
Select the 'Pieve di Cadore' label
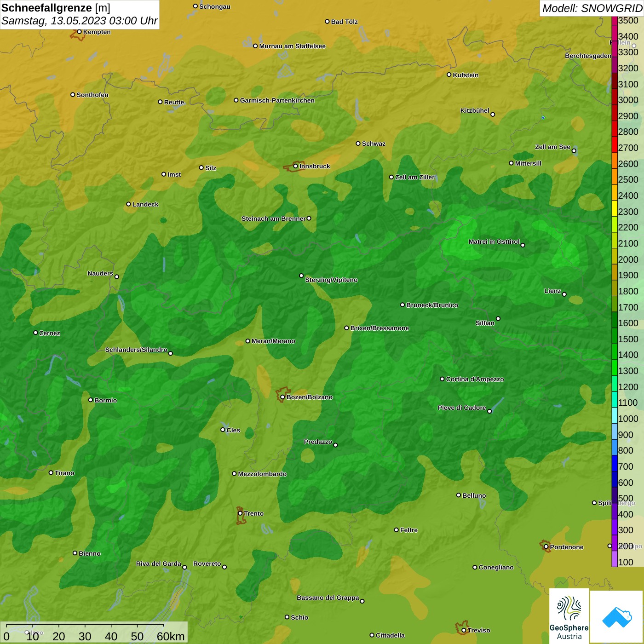click(462, 408)
